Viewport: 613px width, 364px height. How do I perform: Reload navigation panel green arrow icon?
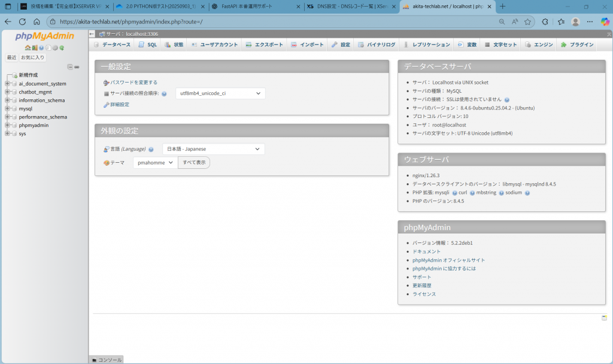pos(62,48)
